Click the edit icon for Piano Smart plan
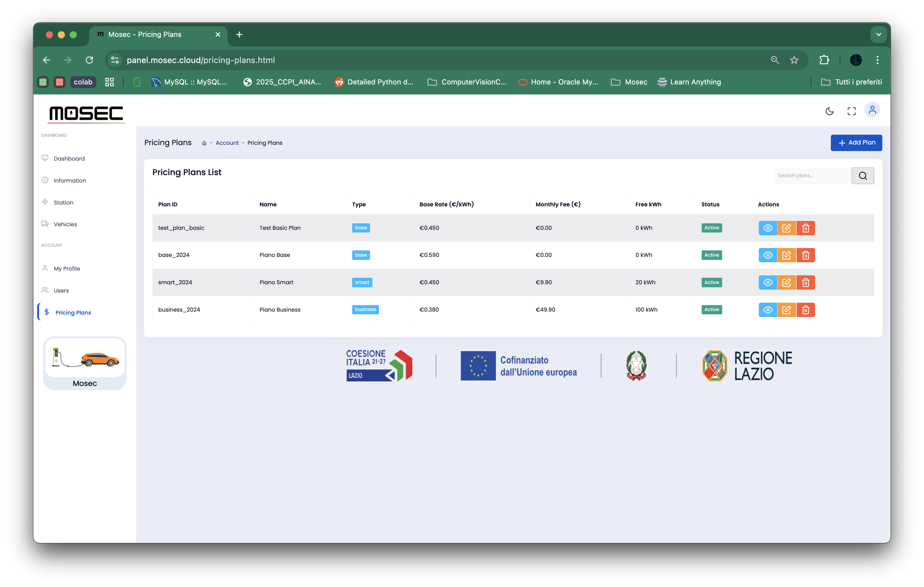Image resolution: width=924 pixels, height=587 pixels. [786, 282]
